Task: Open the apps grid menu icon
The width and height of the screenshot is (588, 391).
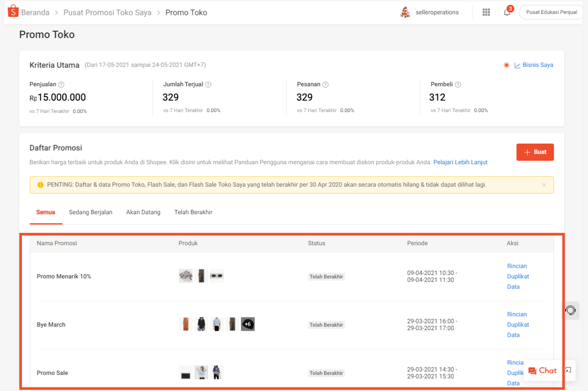Action: click(486, 12)
